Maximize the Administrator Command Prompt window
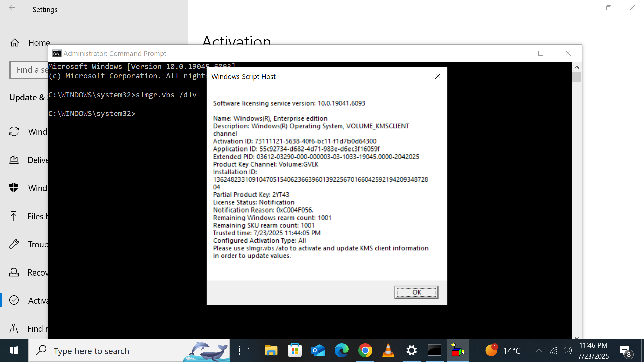 [x=541, y=53]
